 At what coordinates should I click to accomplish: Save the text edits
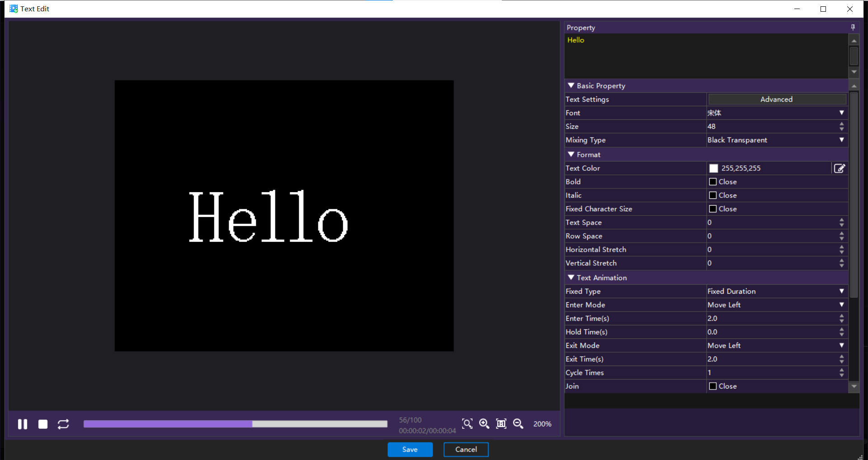(410, 449)
